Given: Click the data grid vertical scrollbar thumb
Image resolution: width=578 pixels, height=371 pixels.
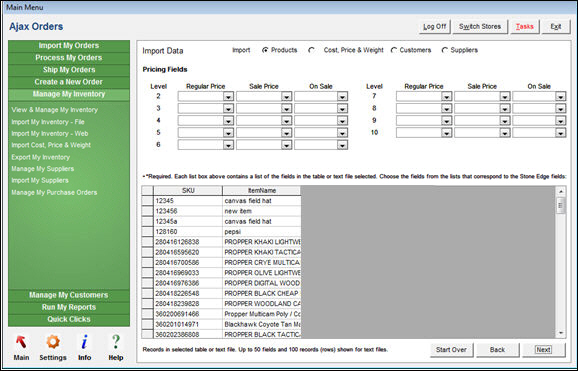Looking at the screenshot, I should click(560, 205).
